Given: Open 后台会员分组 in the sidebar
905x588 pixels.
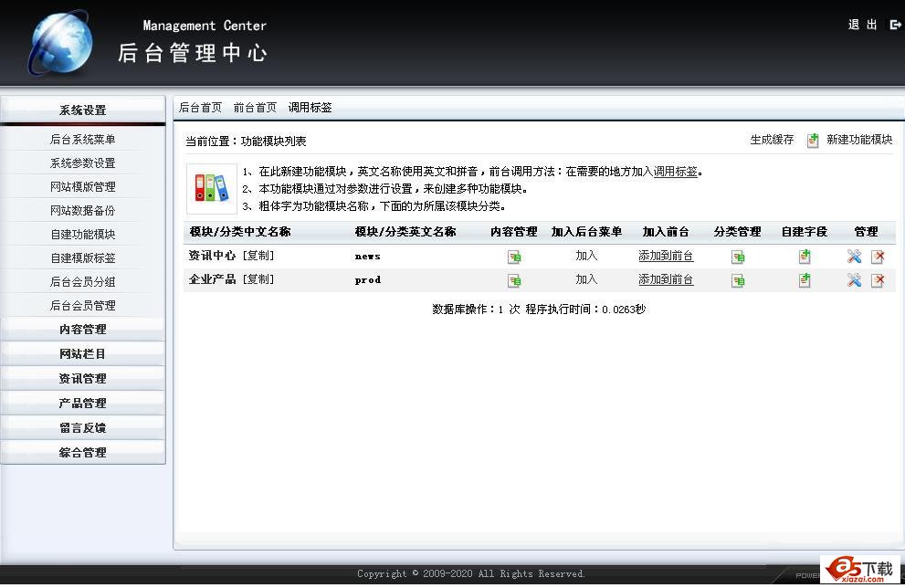Looking at the screenshot, I should point(82,281).
